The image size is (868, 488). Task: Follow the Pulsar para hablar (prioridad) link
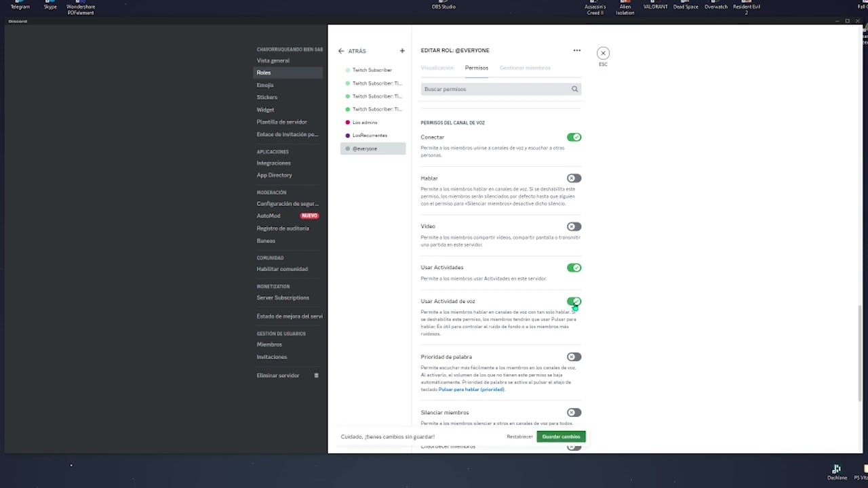[471, 390]
